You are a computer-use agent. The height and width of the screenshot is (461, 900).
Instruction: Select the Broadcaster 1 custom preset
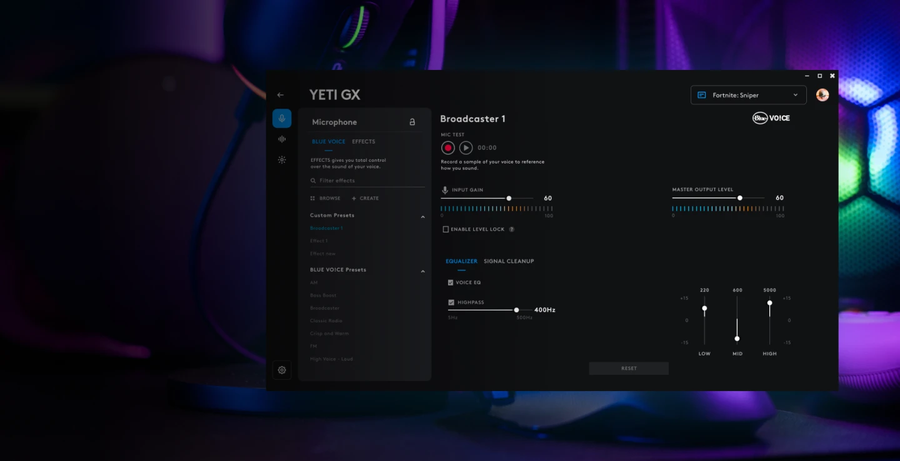[x=327, y=228]
